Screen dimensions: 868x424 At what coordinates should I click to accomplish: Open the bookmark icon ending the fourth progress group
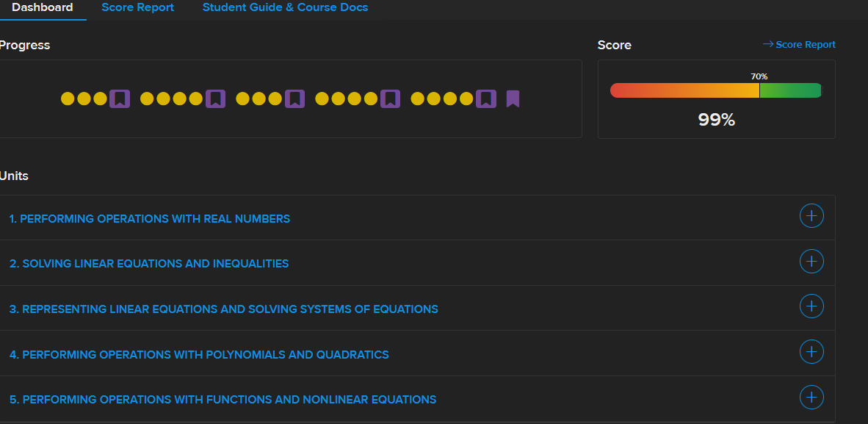coord(390,98)
